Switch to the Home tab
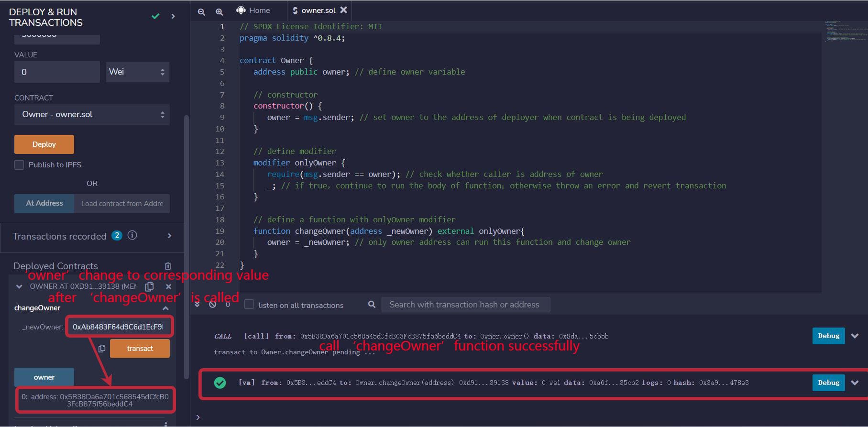Screen dimensions: 868x427 click(x=253, y=11)
